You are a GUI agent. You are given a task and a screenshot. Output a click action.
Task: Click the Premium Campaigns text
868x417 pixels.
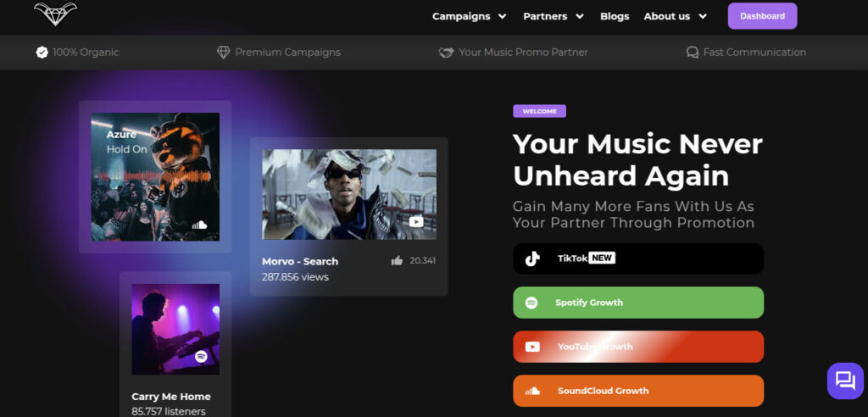288,53
